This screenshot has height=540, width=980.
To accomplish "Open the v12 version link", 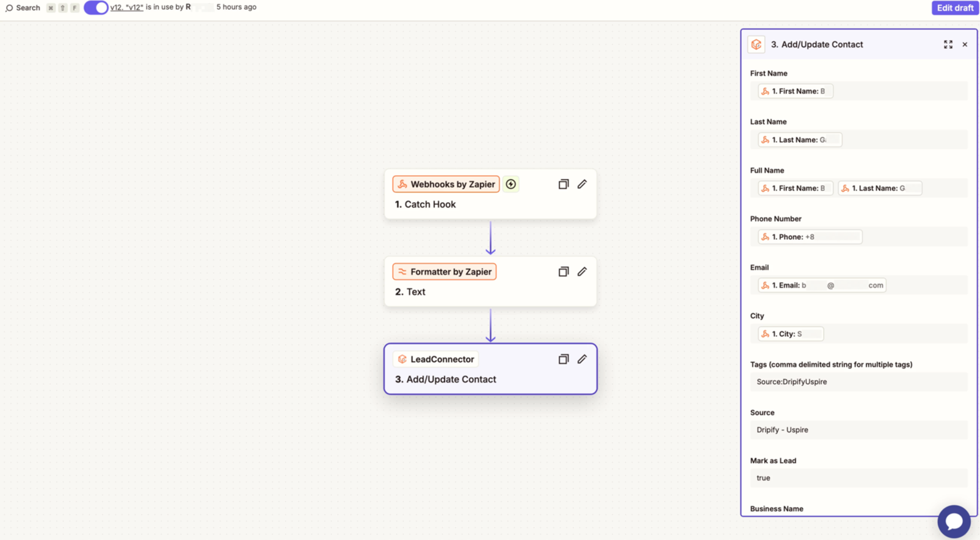I will tap(126, 7).
